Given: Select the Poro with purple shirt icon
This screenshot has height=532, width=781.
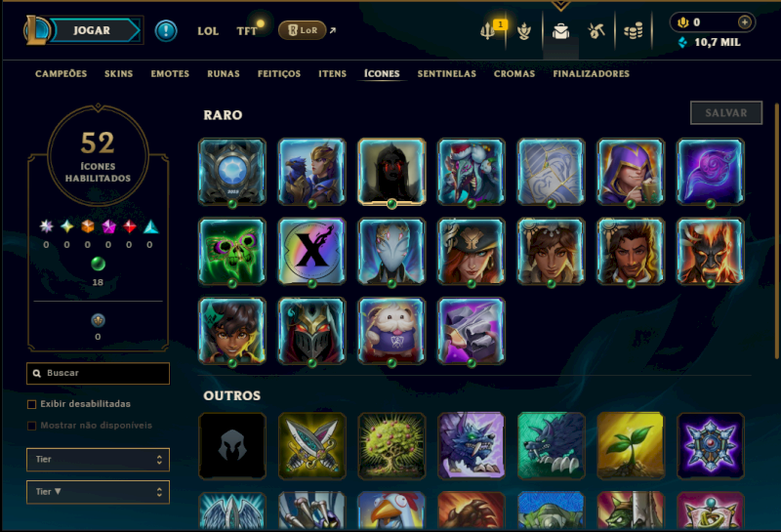Looking at the screenshot, I should pos(391,331).
